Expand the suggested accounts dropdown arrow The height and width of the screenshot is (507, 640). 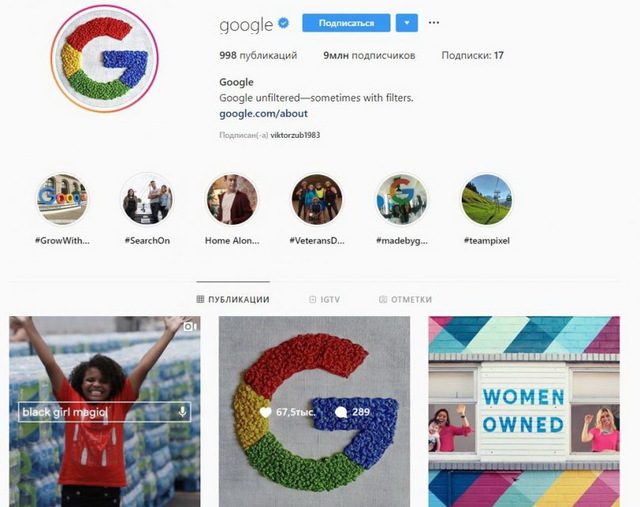[x=407, y=23]
